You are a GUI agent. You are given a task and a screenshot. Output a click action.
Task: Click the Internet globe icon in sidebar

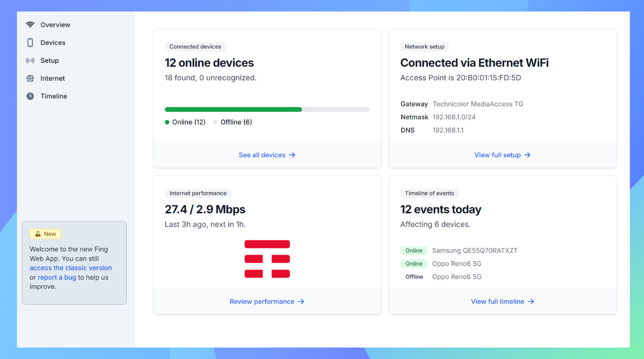tap(30, 78)
